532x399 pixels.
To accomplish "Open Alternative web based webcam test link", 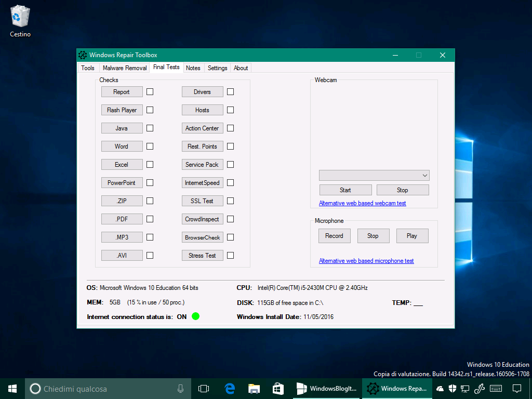I will (362, 203).
